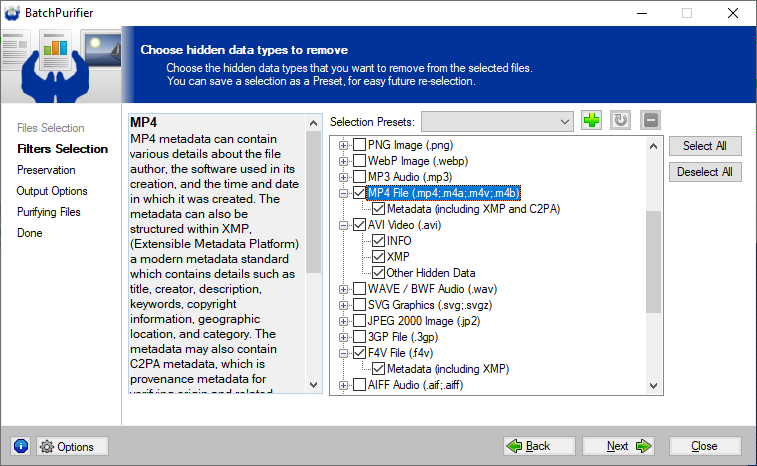The height and width of the screenshot is (466, 757).
Task: Check the JPEG 2000 Image checkbox
Action: pyautogui.click(x=359, y=321)
